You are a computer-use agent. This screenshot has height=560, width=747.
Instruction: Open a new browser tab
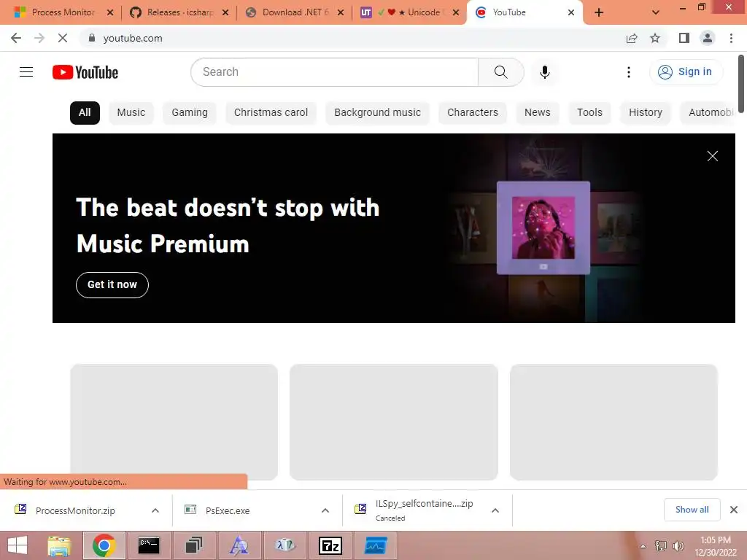point(599,12)
